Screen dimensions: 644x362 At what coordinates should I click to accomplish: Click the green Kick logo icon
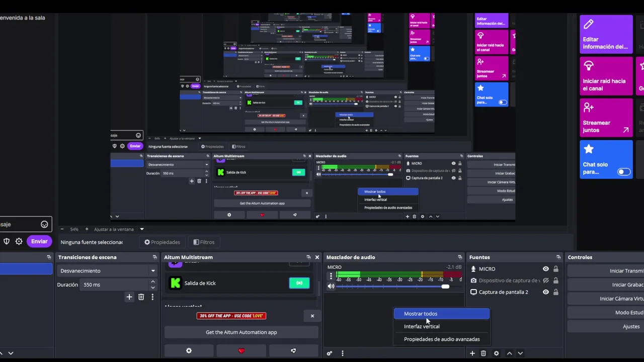click(x=175, y=283)
